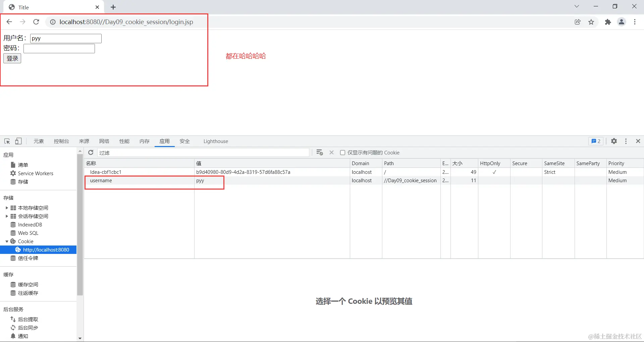Image resolution: width=644 pixels, height=342 pixels.
Task: Switch to 内存 tab
Action: [145, 141]
